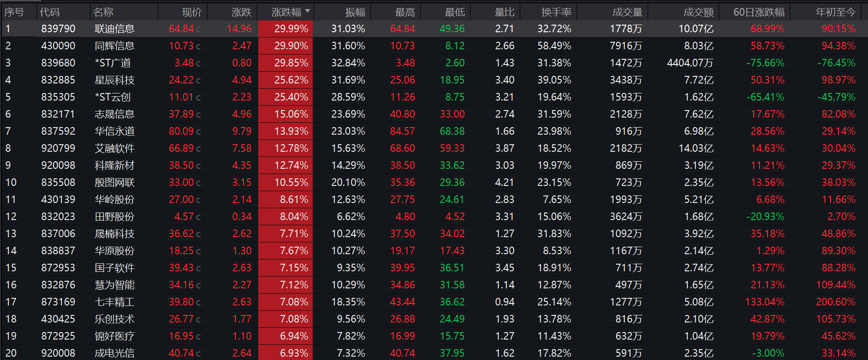868x360 pixels.
Task: Click the 109.44% year-to-date value
Action: pos(836,285)
